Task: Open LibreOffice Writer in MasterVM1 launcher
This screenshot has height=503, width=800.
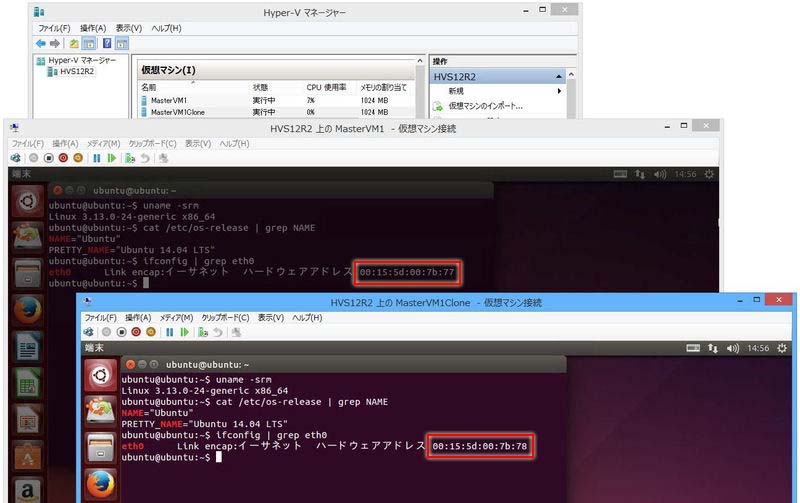Action: click(28, 347)
